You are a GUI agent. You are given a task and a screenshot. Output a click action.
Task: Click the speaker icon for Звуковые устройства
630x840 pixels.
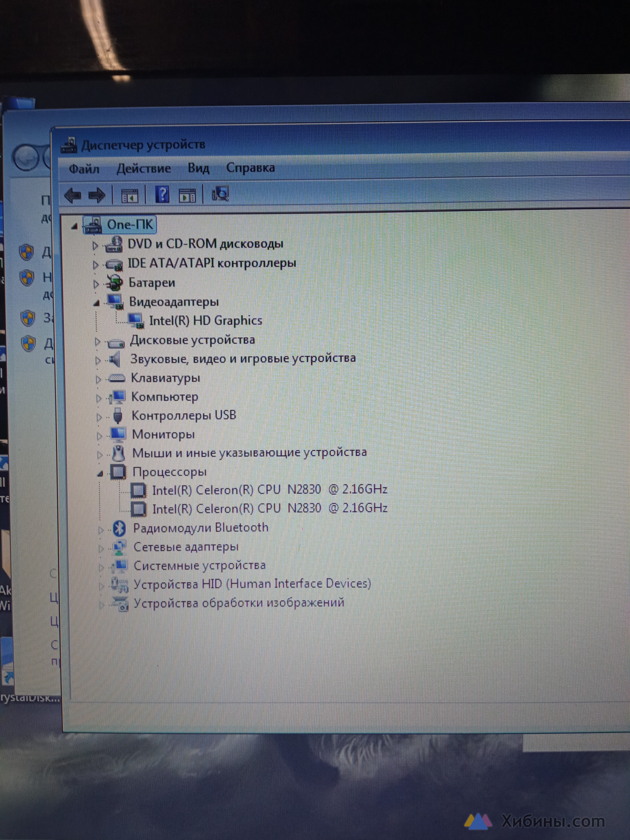(115, 360)
